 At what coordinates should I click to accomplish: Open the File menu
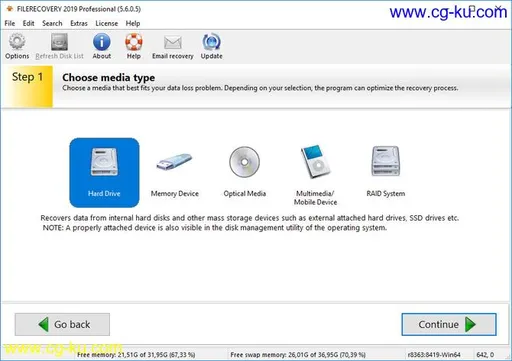tap(10, 23)
